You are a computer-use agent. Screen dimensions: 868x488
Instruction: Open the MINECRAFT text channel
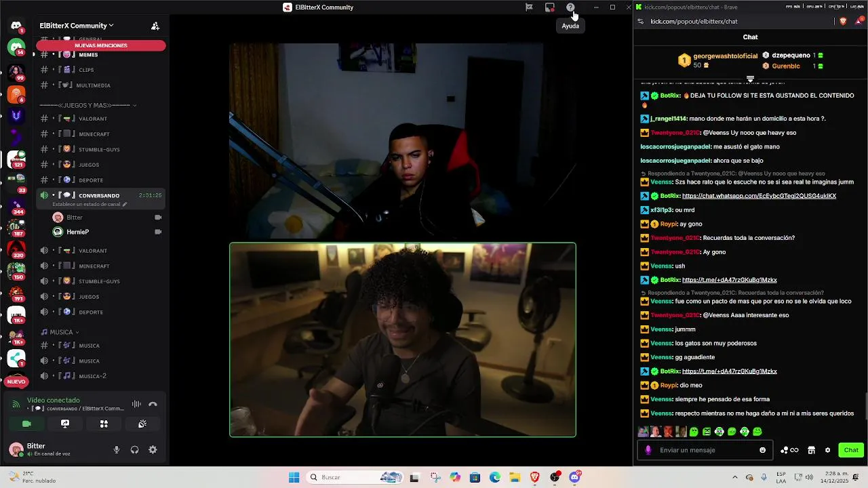(x=100, y=134)
